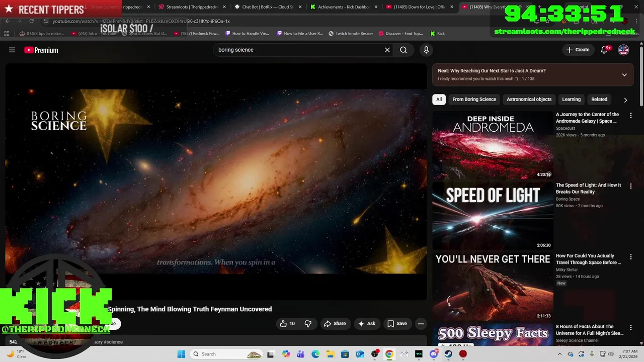
Task: Open options for Journey to Andromeda video
Action: tap(631, 116)
